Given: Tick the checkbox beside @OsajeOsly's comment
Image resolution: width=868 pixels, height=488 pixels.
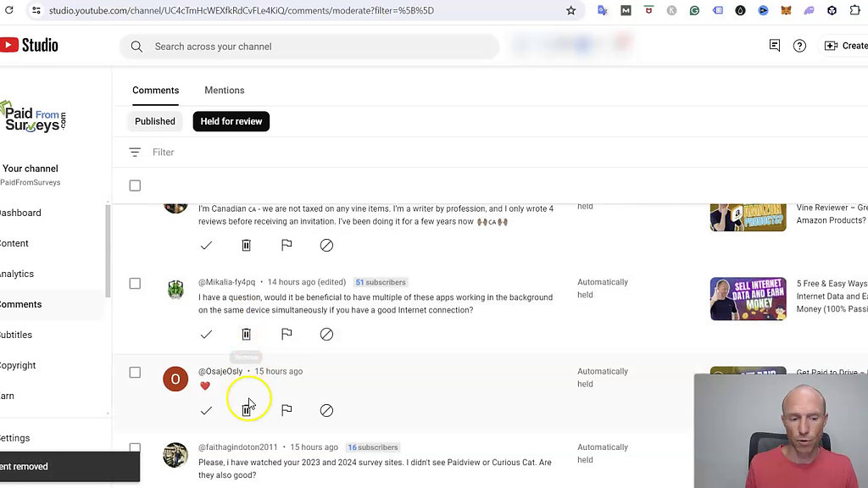Looking at the screenshot, I should [135, 372].
